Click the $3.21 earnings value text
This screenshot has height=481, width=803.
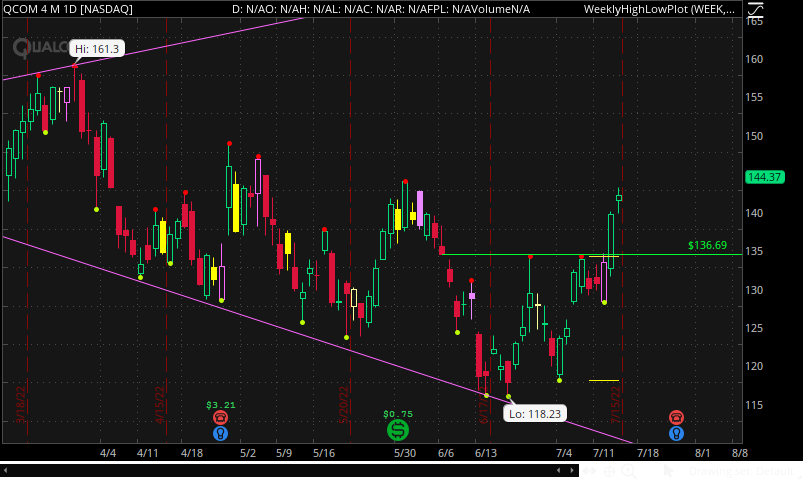(x=221, y=405)
